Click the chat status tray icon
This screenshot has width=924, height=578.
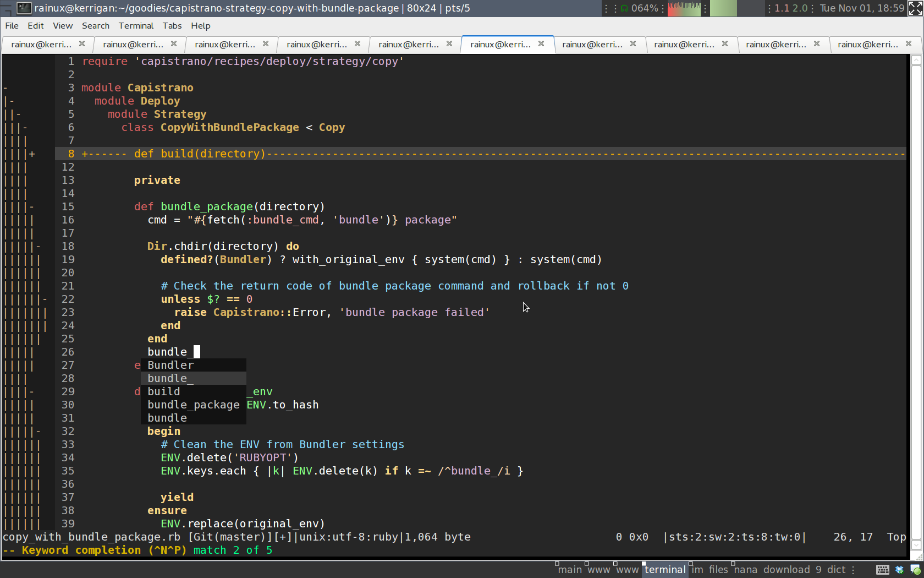(x=915, y=570)
